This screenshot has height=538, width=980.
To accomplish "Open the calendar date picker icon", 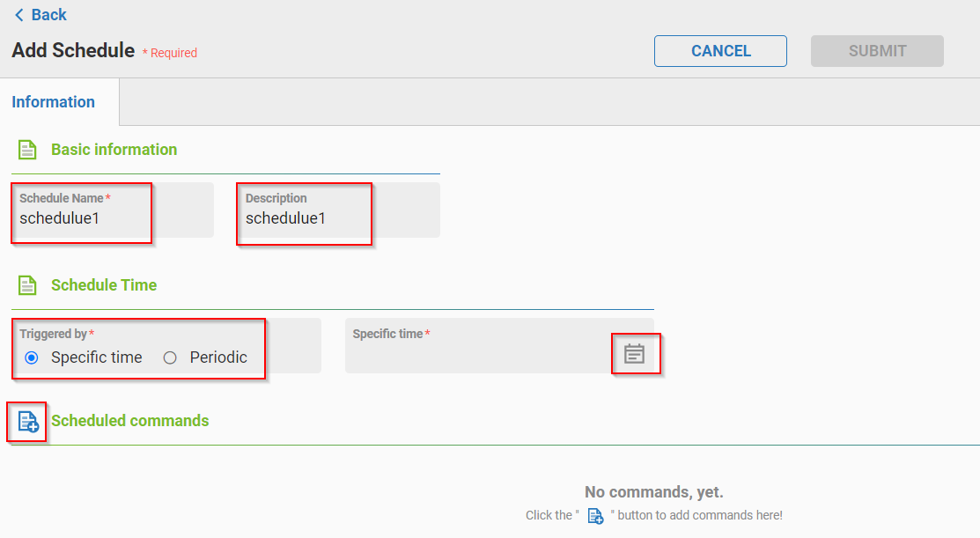I will tap(635, 354).
